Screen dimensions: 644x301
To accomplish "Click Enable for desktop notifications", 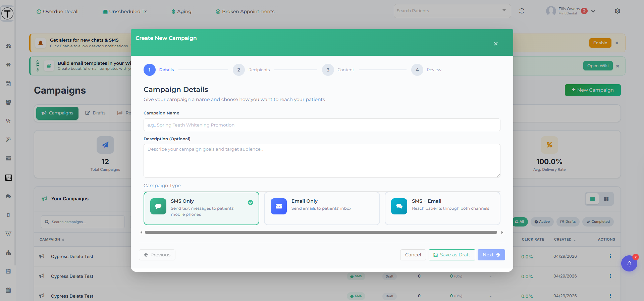I will (x=600, y=43).
